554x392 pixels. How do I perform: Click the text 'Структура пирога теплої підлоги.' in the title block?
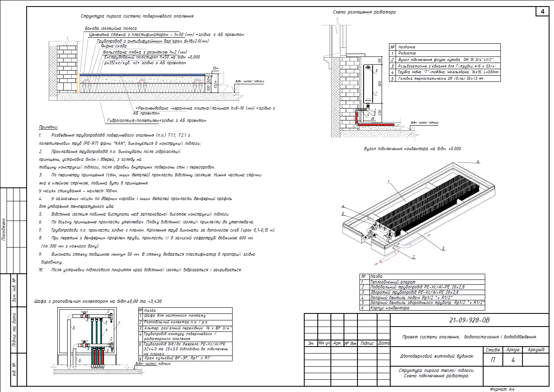[436, 370]
